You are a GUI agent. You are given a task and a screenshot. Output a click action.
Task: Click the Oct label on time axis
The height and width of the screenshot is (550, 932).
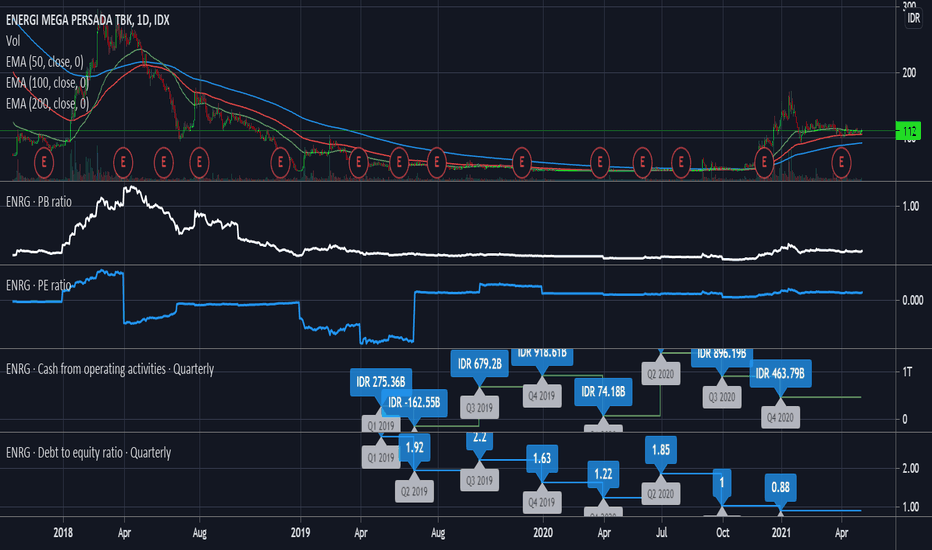[723, 533]
